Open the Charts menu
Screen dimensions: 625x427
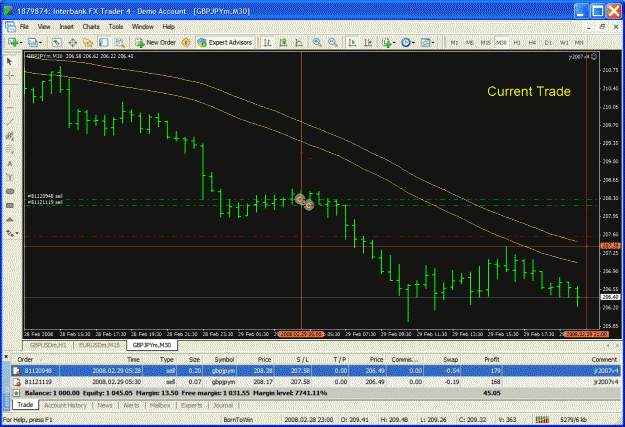click(91, 27)
